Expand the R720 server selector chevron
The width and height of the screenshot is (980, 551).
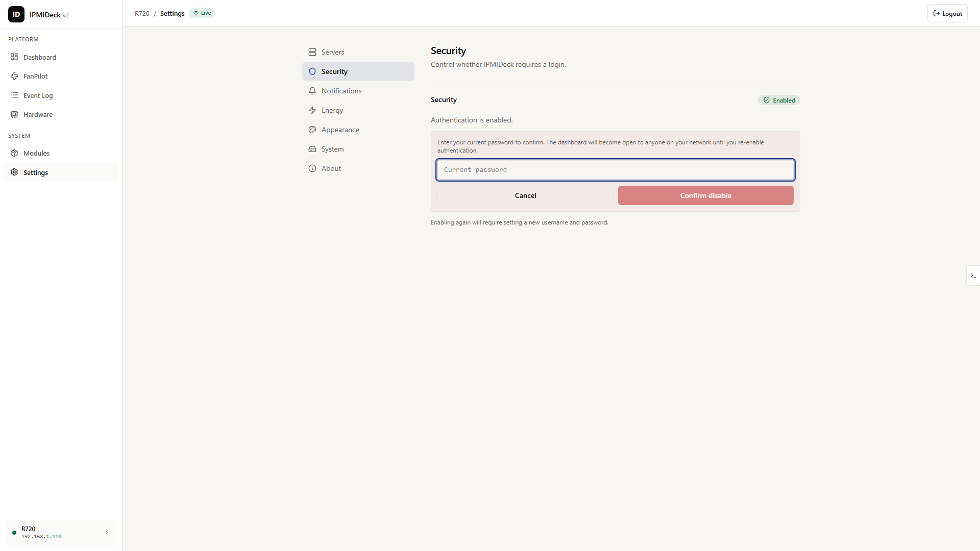click(107, 533)
